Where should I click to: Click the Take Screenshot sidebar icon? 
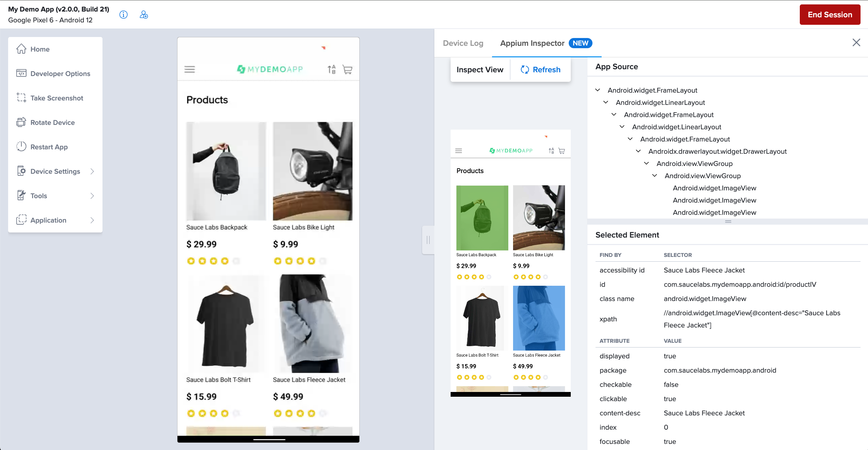point(21,98)
